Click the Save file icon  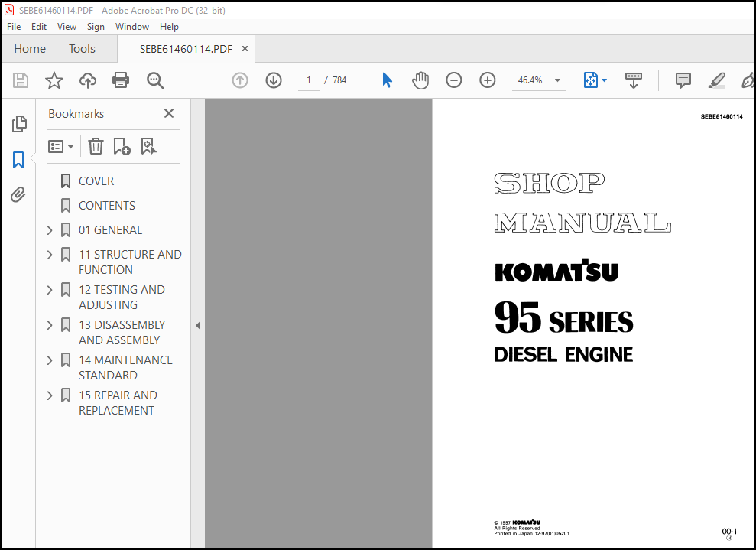[x=20, y=80]
